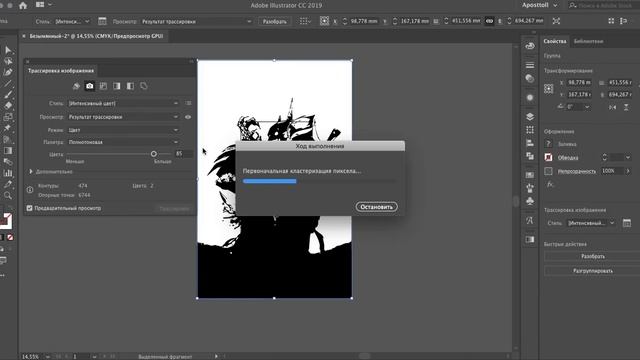Switch to the Библиотеки tab
Screen dimensions: 640x360
point(588,41)
